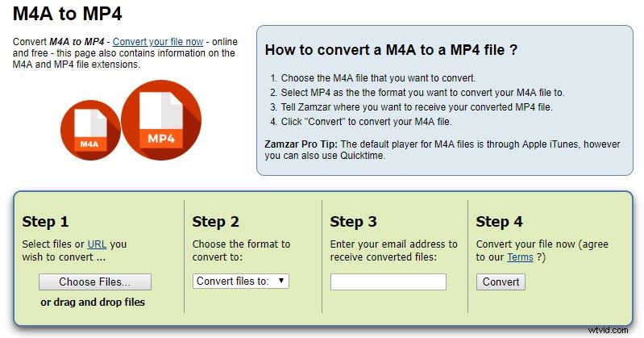Select the 'M4A to MP4' page heading
This screenshot has height=338, width=644.
pos(68,13)
